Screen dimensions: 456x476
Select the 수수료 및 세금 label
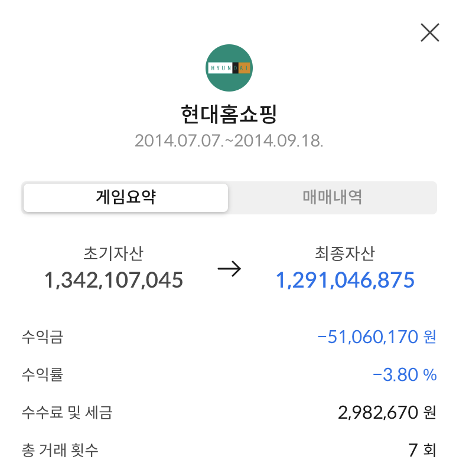coord(67,413)
